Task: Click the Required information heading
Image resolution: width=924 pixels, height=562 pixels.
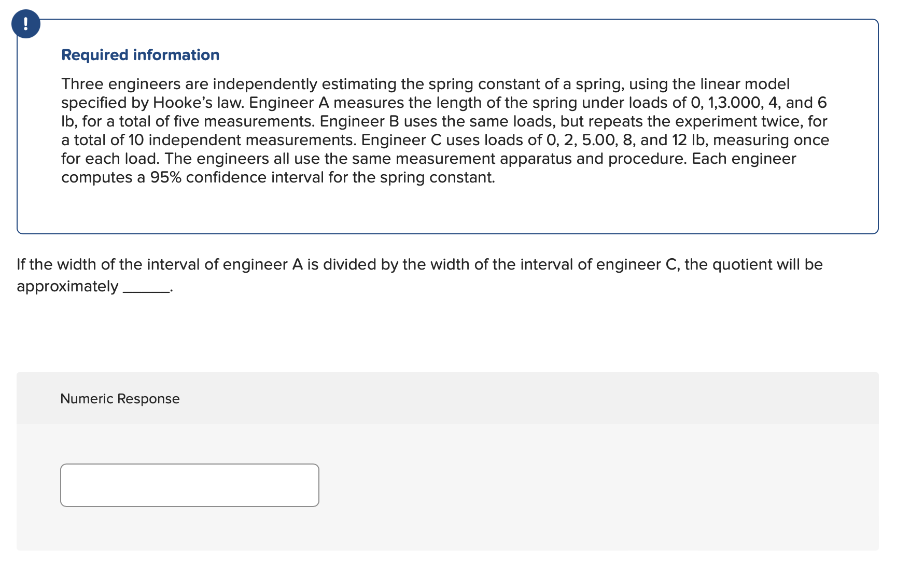Action: [139, 55]
